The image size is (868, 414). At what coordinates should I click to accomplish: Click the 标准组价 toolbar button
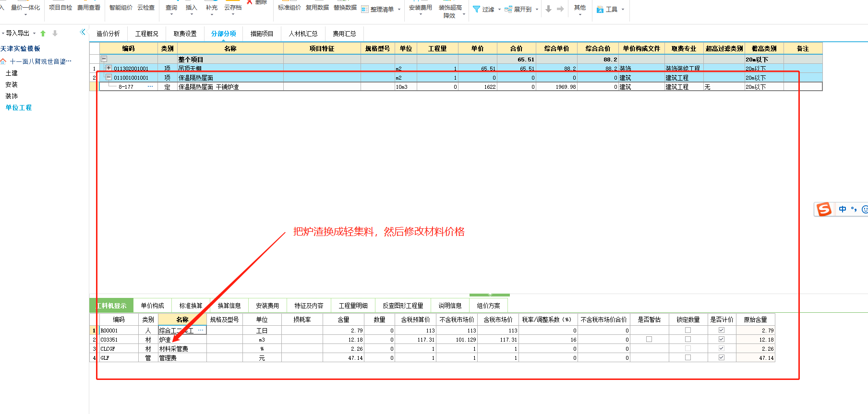(289, 8)
